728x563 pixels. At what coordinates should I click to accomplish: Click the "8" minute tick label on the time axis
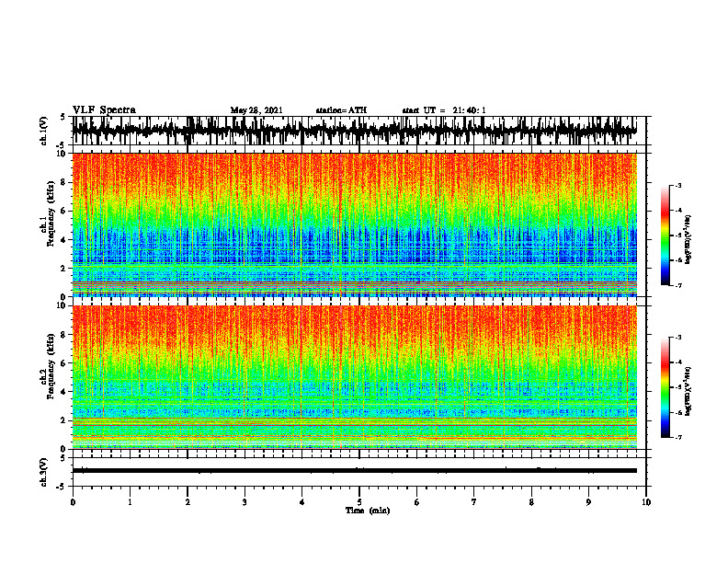(x=531, y=502)
